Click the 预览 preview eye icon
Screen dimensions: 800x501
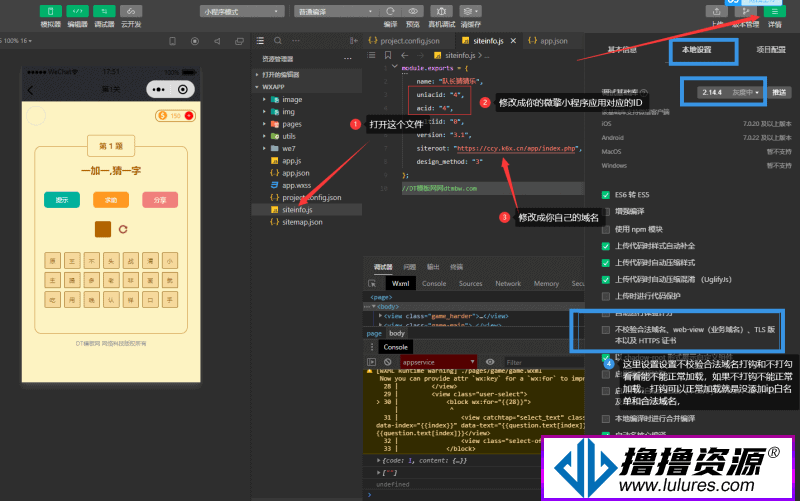[x=413, y=11]
